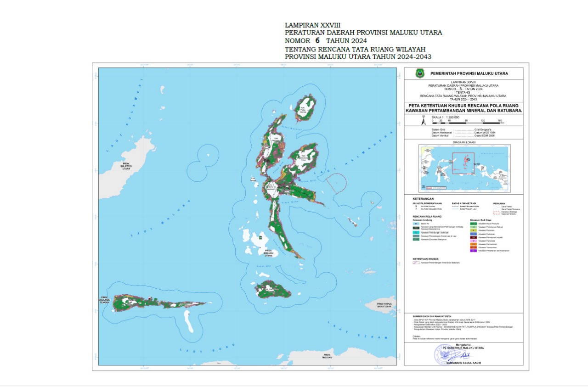Click the Ibu Kota Provinsi legend symbol

416,206
